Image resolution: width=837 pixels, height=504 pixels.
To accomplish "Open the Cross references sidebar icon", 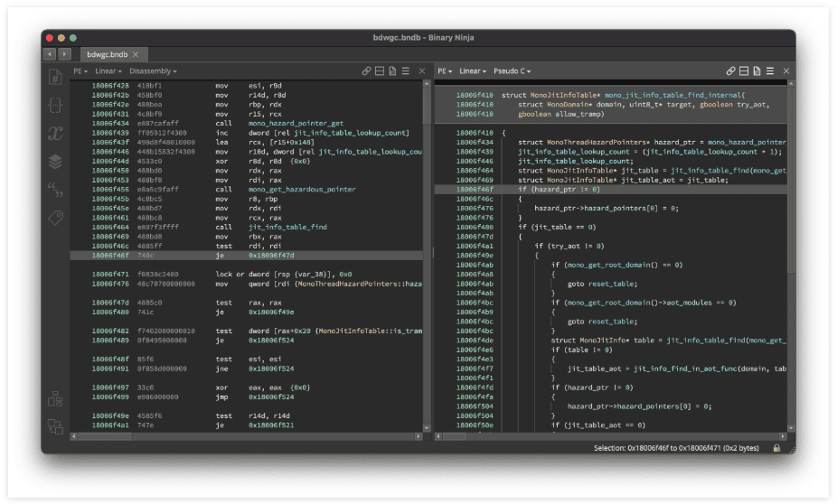I will tap(55, 426).
